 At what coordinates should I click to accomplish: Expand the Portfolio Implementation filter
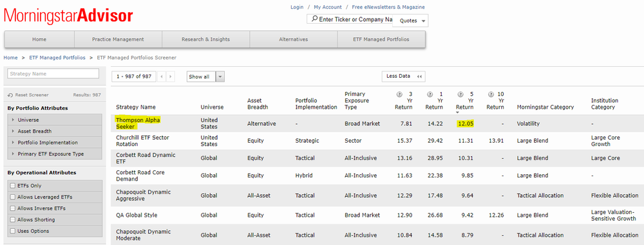(55, 143)
